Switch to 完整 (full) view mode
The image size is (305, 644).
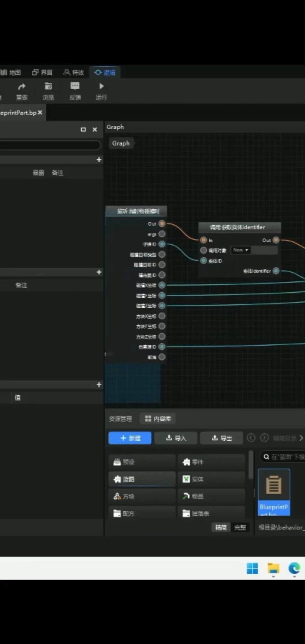[x=240, y=527]
